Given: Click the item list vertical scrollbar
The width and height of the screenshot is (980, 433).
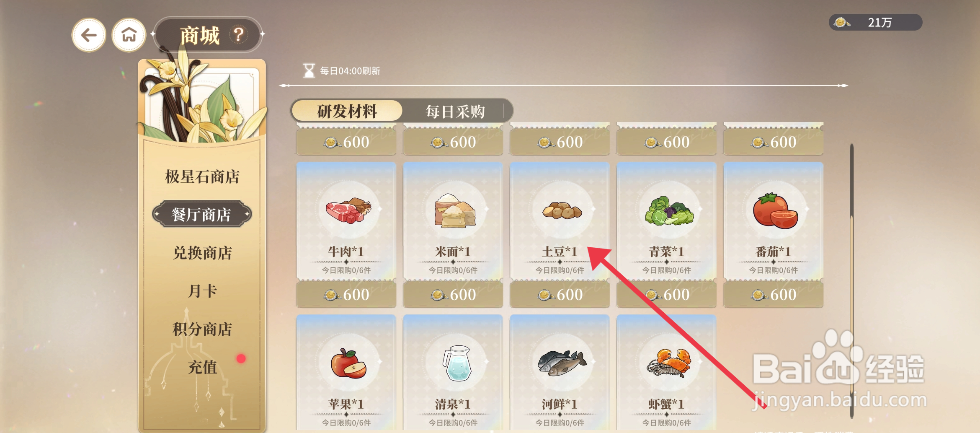Looking at the screenshot, I should point(851,281).
